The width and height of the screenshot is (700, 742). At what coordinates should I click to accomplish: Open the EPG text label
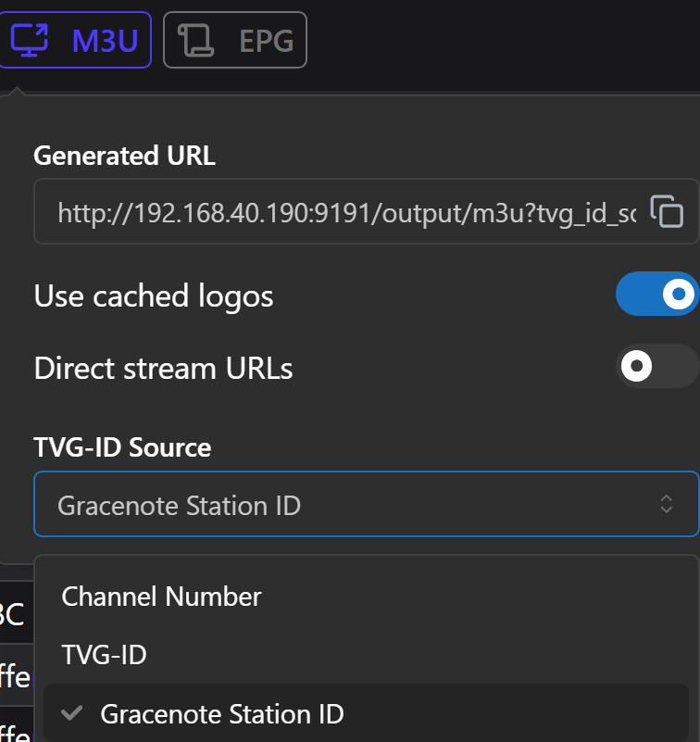(266, 40)
